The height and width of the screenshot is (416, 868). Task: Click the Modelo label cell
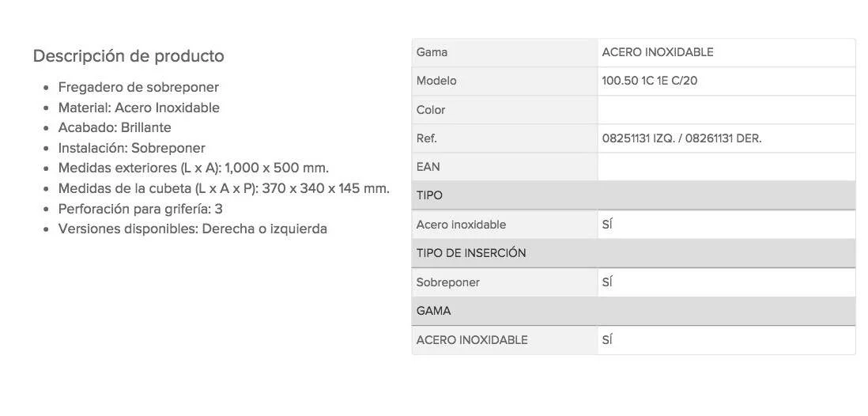pyautogui.click(x=505, y=81)
